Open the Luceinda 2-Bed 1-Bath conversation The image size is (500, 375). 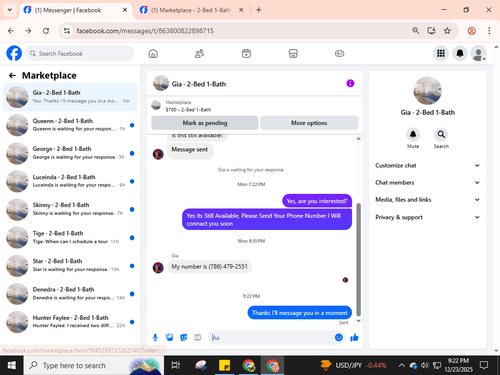70,181
